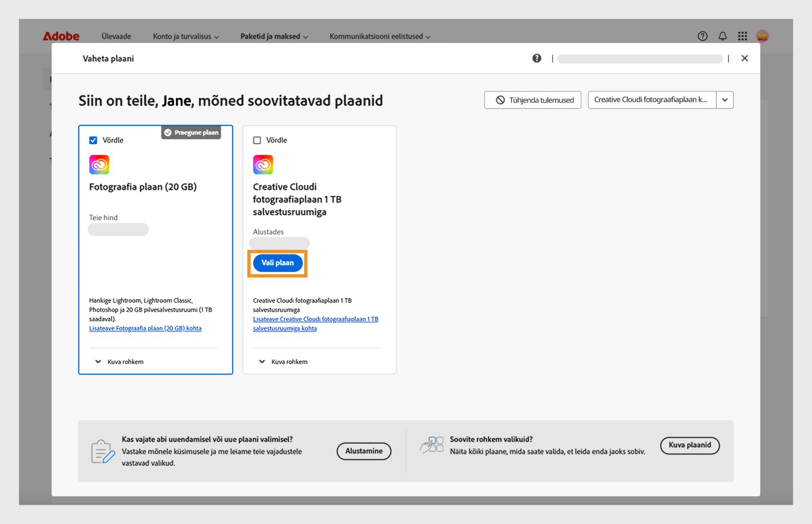Open Kommunikatsiooni eelistused menu

pos(380,36)
